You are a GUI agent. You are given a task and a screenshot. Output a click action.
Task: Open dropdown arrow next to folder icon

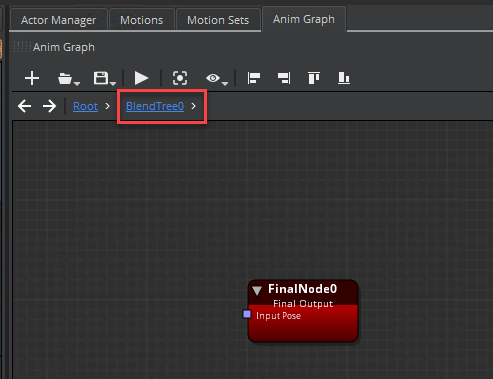tap(77, 83)
